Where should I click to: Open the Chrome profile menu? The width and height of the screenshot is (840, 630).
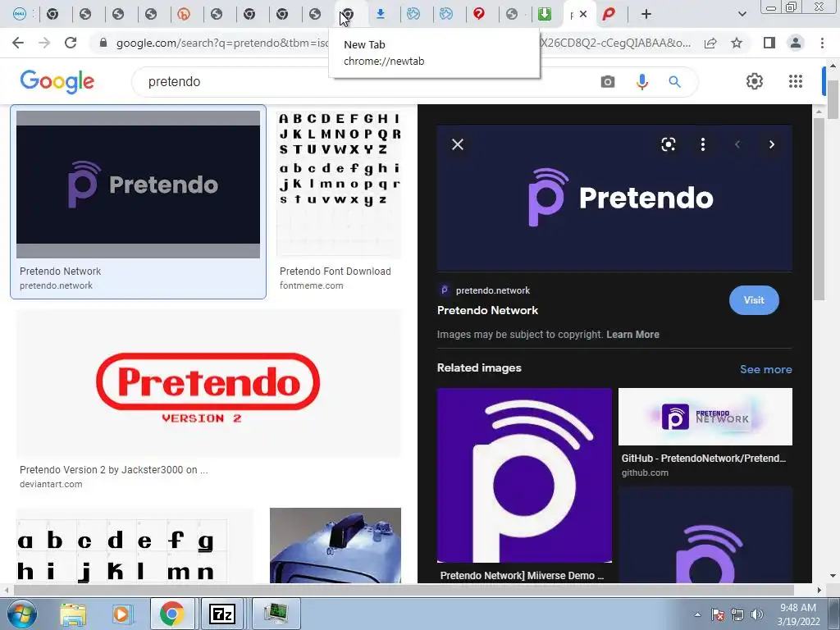click(x=796, y=43)
